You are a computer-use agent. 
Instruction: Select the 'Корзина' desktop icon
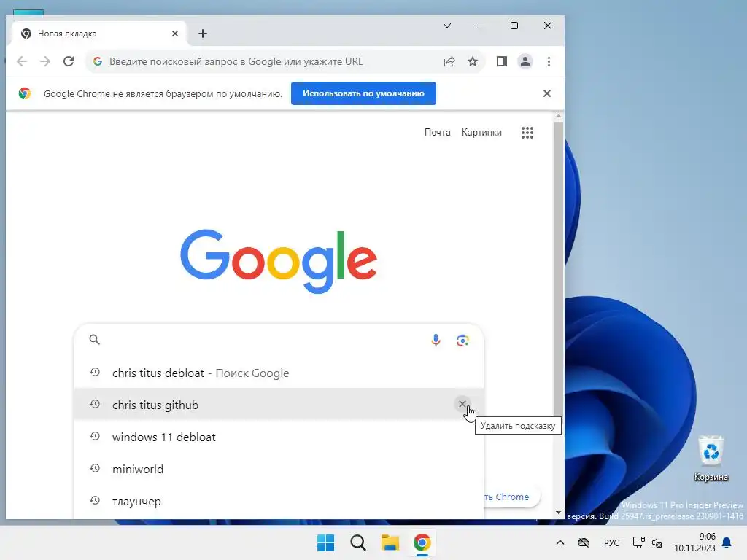pyautogui.click(x=711, y=459)
